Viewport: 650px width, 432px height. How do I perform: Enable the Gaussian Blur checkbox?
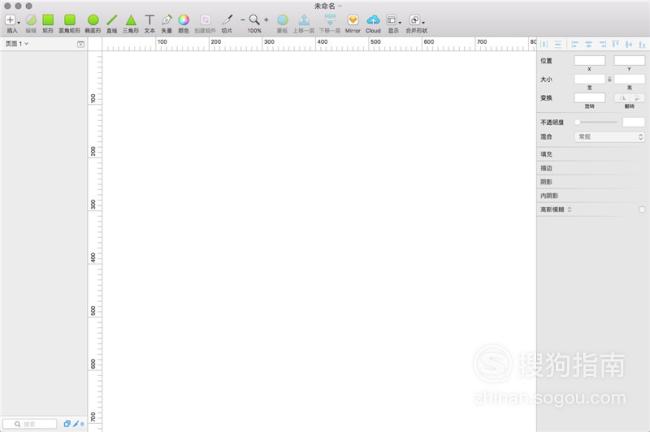click(642, 209)
